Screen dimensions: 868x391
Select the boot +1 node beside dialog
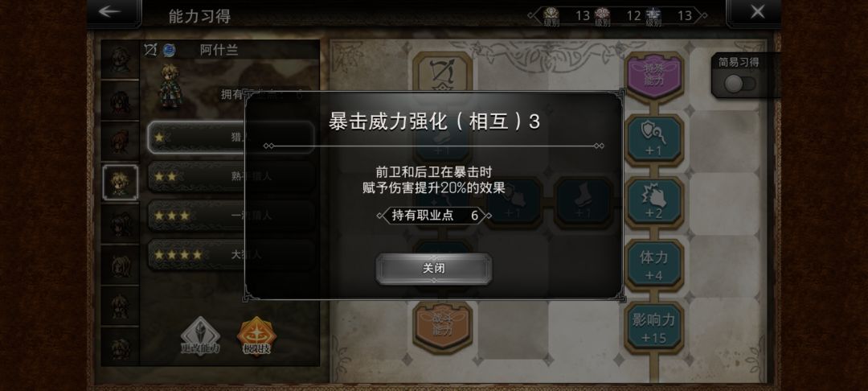(583, 202)
